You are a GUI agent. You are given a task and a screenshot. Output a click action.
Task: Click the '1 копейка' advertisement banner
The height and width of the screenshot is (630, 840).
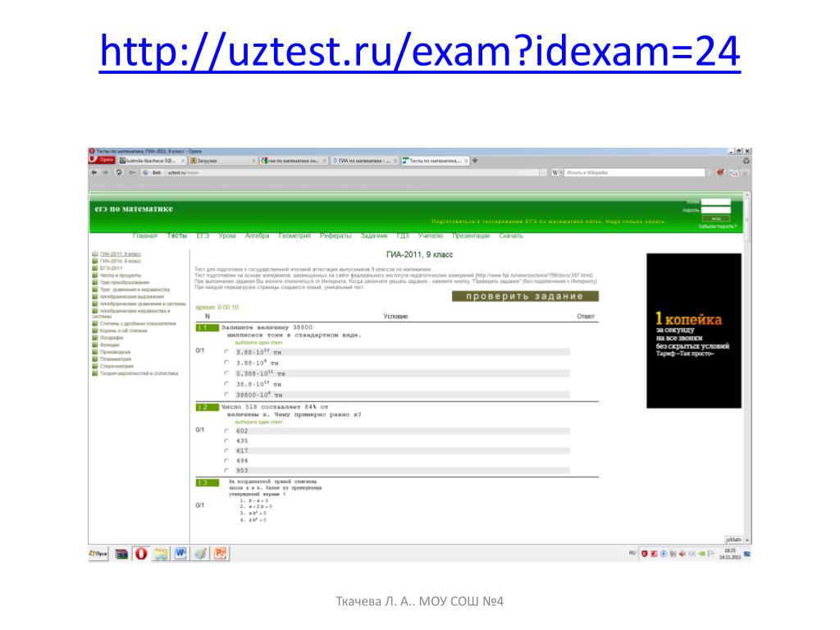(694, 331)
